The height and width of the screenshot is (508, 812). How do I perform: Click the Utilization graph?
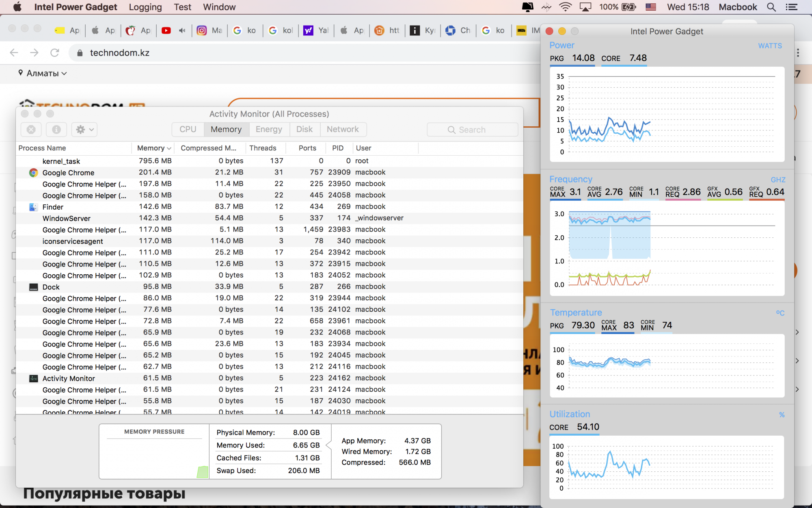[x=667, y=467]
